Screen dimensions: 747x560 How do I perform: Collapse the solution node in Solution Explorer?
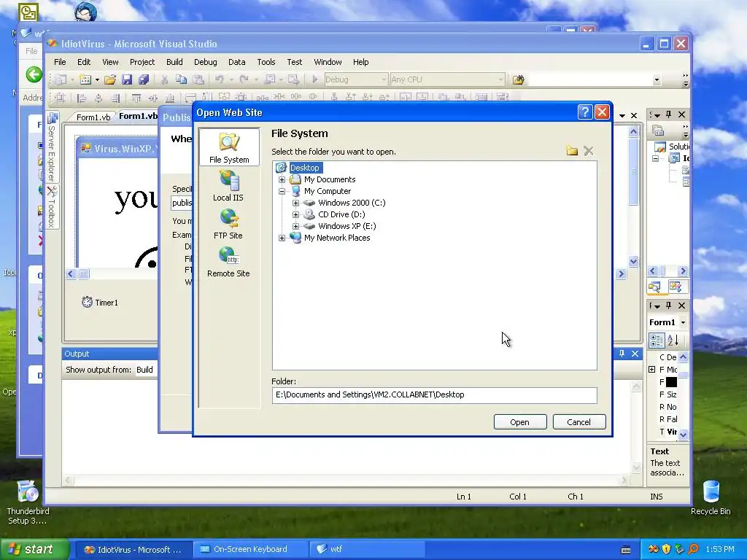pyautogui.click(x=656, y=158)
